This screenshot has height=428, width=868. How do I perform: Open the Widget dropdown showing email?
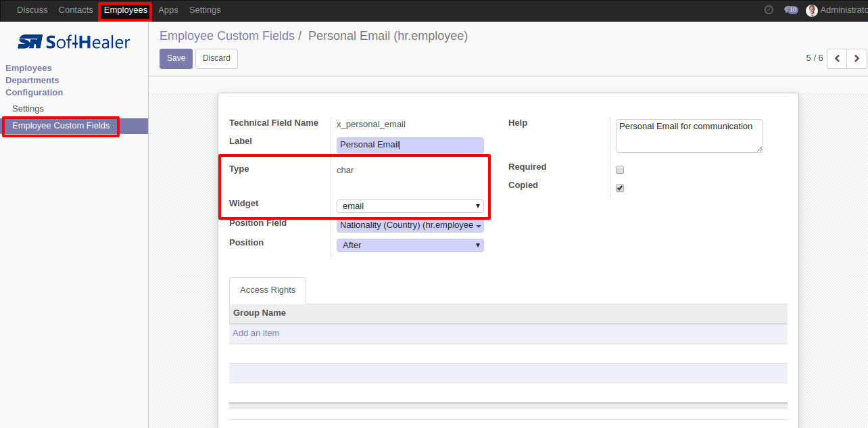tap(410, 206)
